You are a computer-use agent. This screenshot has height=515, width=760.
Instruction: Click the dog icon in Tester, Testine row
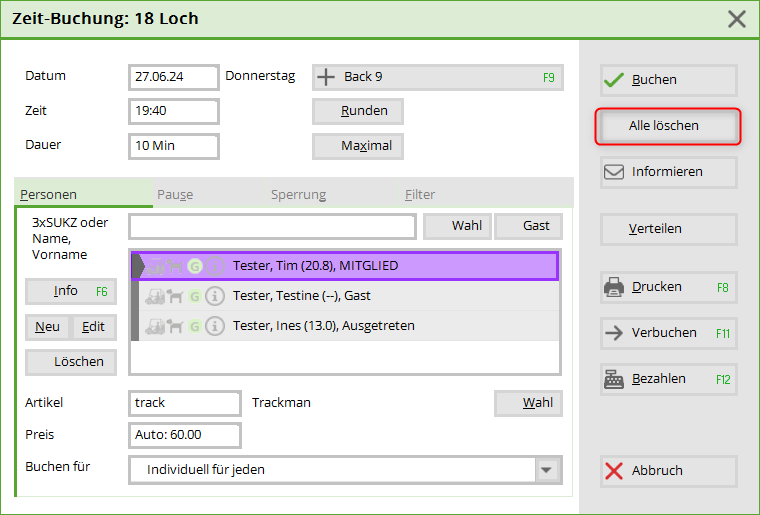click(x=175, y=296)
